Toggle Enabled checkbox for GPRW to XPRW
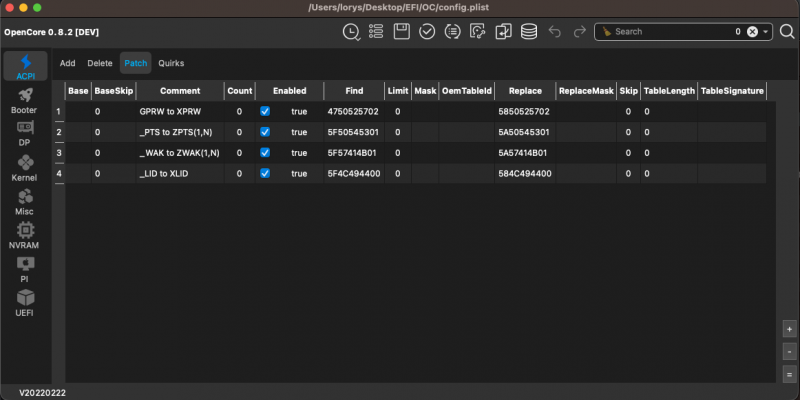The width and height of the screenshot is (800, 400). tap(265, 111)
